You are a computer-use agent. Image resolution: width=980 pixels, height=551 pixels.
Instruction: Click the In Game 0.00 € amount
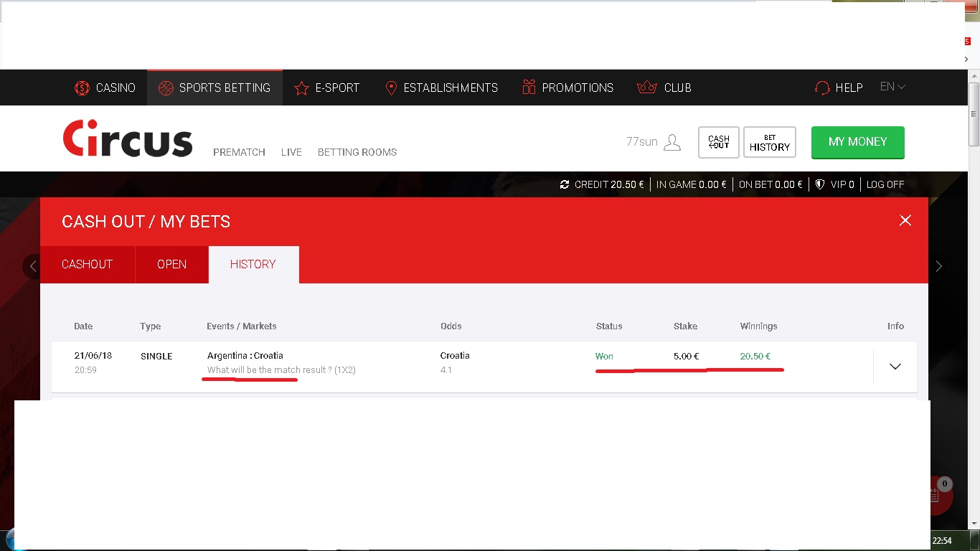point(691,184)
